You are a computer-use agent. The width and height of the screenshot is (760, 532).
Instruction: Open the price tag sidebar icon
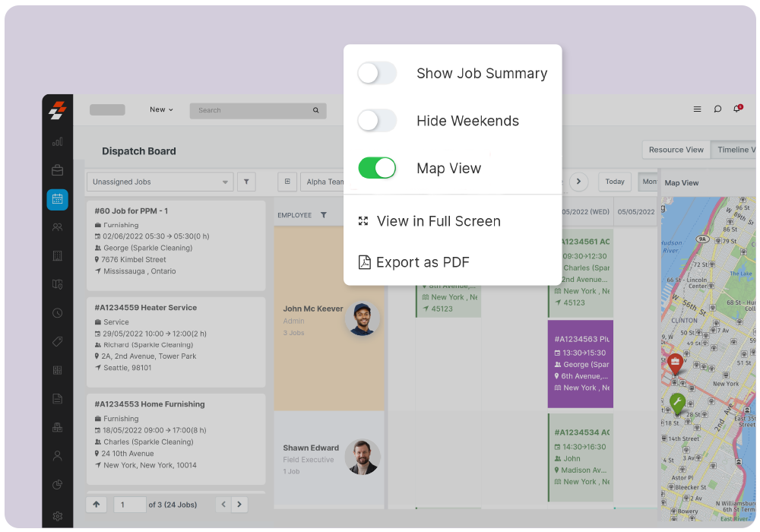[x=57, y=341]
